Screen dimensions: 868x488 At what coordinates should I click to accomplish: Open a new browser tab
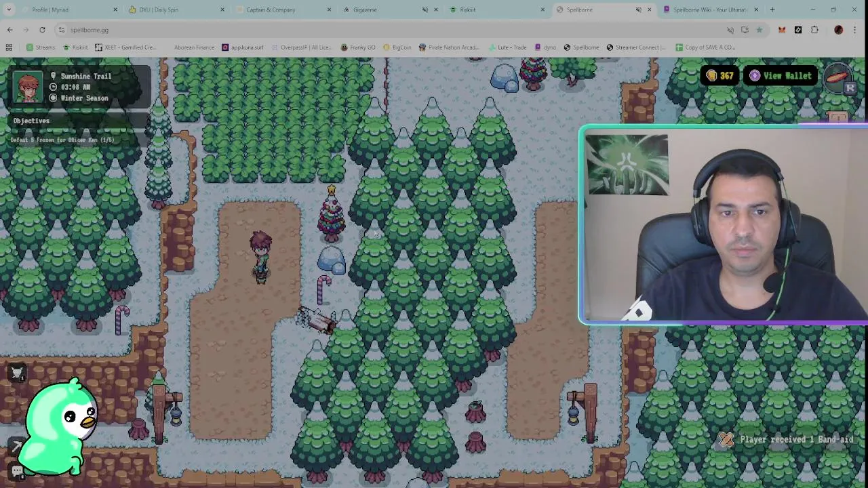coord(772,9)
